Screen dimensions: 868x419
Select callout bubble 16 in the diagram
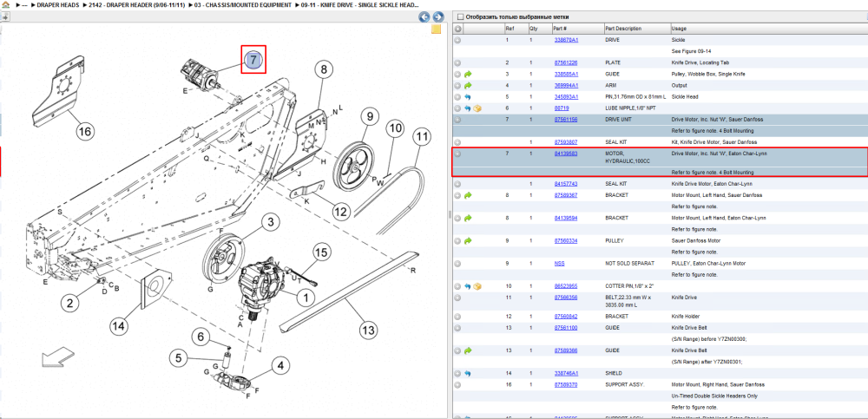tap(85, 131)
